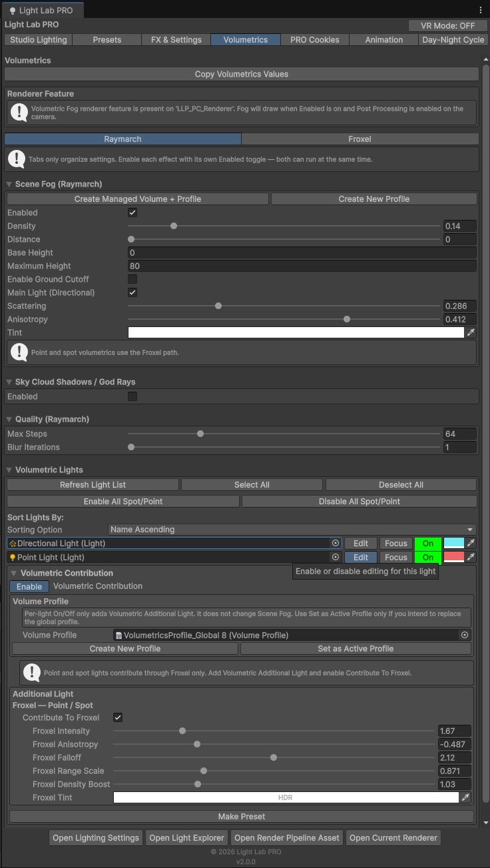The image size is (490, 868).
Task: Turn off the Directional Light On toggle
Action: click(x=427, y=543)
